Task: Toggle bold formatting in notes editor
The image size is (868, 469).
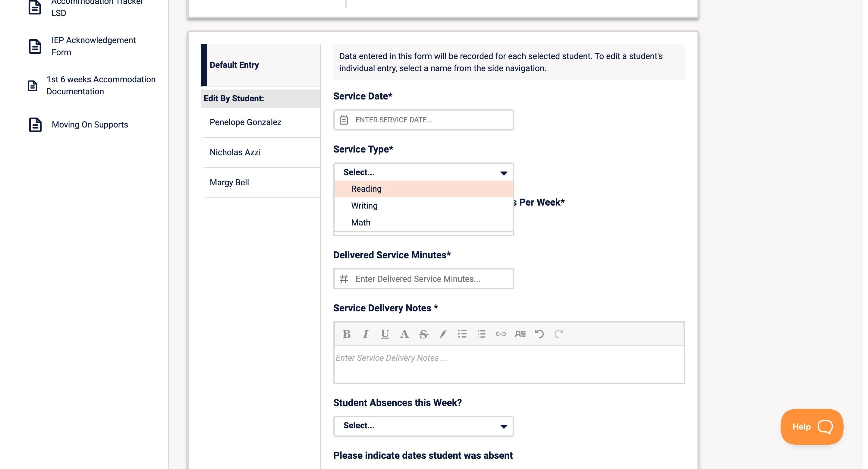Action: 346,334
